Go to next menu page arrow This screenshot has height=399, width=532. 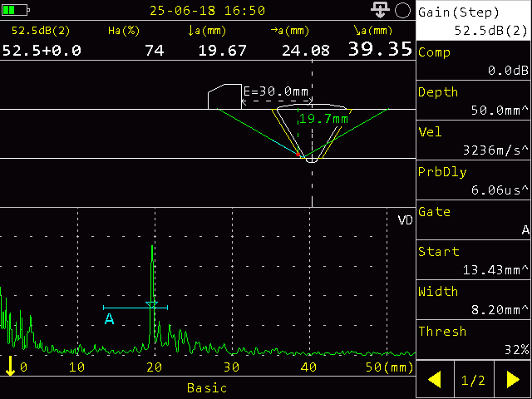(513, 379)
